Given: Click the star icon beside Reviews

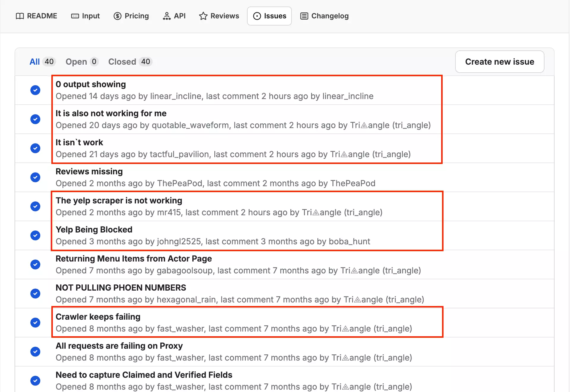Looking at the screenshot, I should [203, 16].
